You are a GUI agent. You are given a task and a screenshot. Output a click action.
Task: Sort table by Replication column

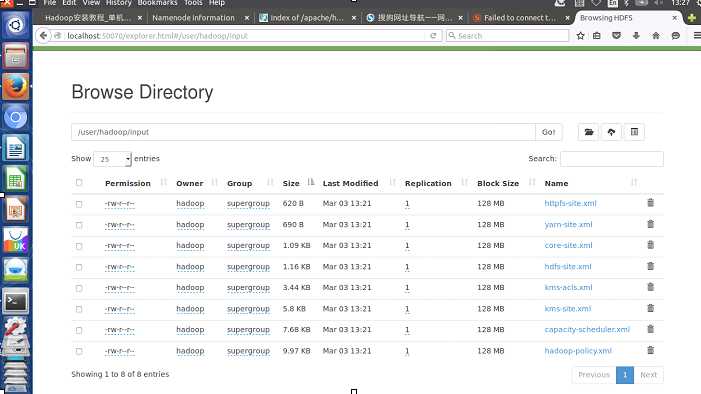428,183
